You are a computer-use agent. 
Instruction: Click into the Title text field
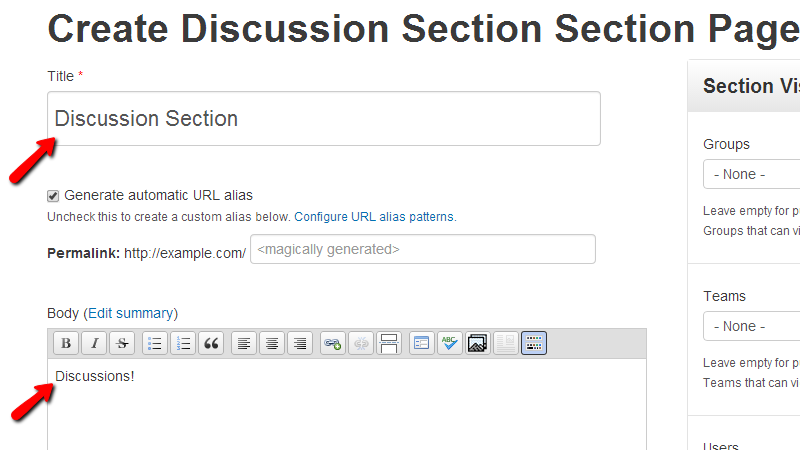pyautogui.click(x=323, y=119)
